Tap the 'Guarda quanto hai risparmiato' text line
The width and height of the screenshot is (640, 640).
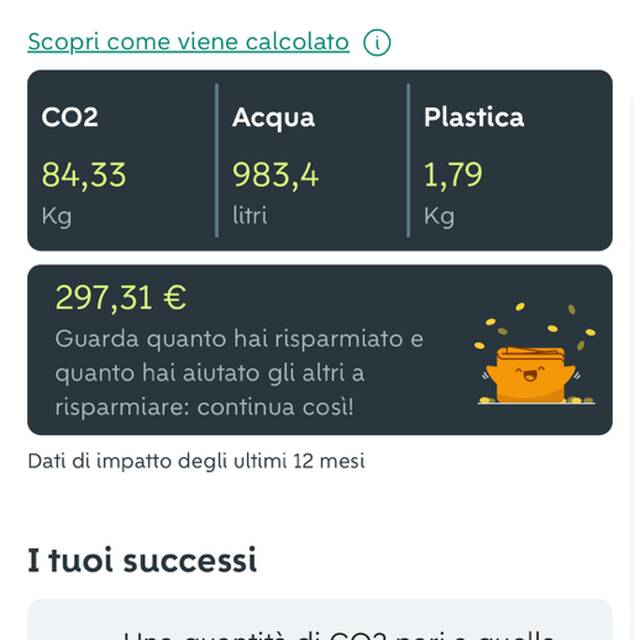239,339
